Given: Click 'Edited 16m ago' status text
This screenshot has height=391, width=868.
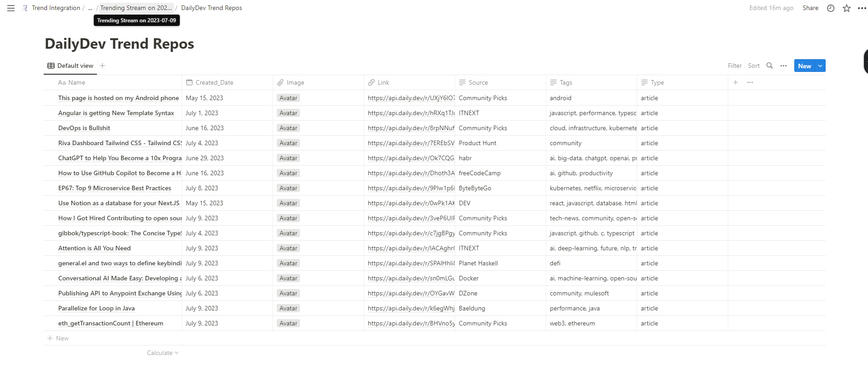Looking at the screenshot, I should click(x=771, y=8).
